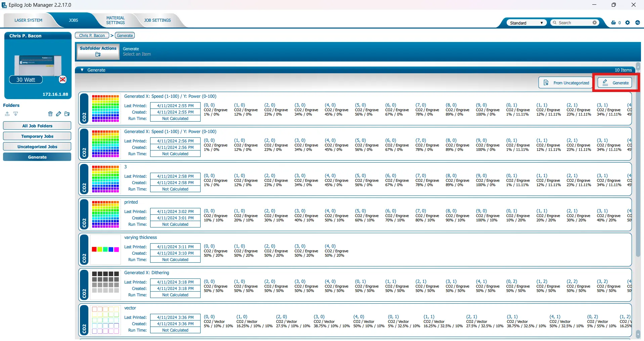Click the 'vector' job title
The image size is (644, 341).
[x=130, y=308]
